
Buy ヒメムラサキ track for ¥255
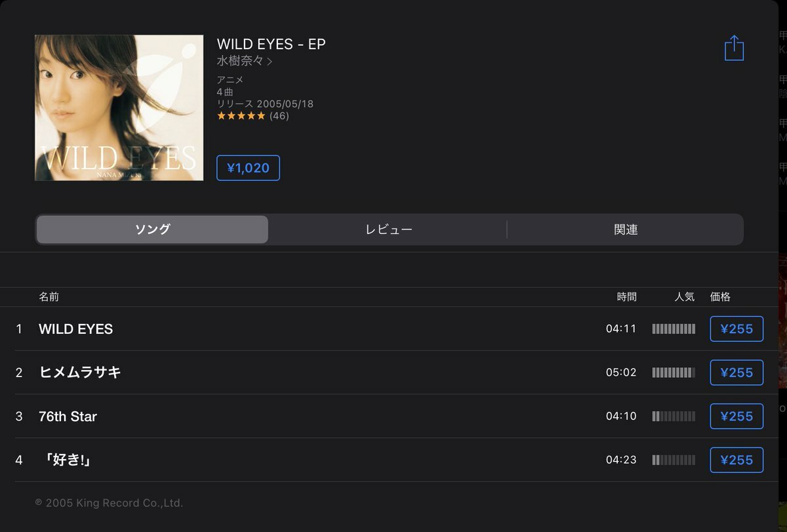point(737,373)
